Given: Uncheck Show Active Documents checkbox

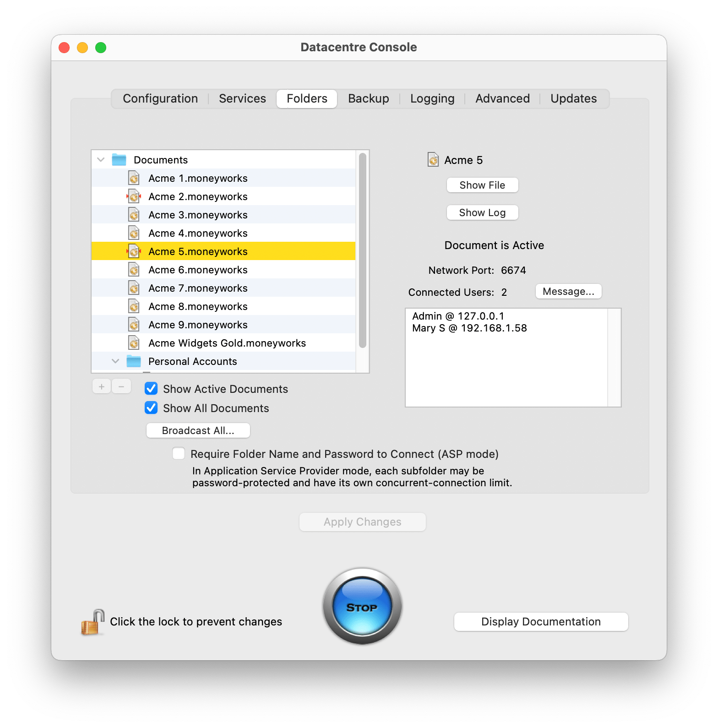Looking at the screenshot, I should pos(151,389).
